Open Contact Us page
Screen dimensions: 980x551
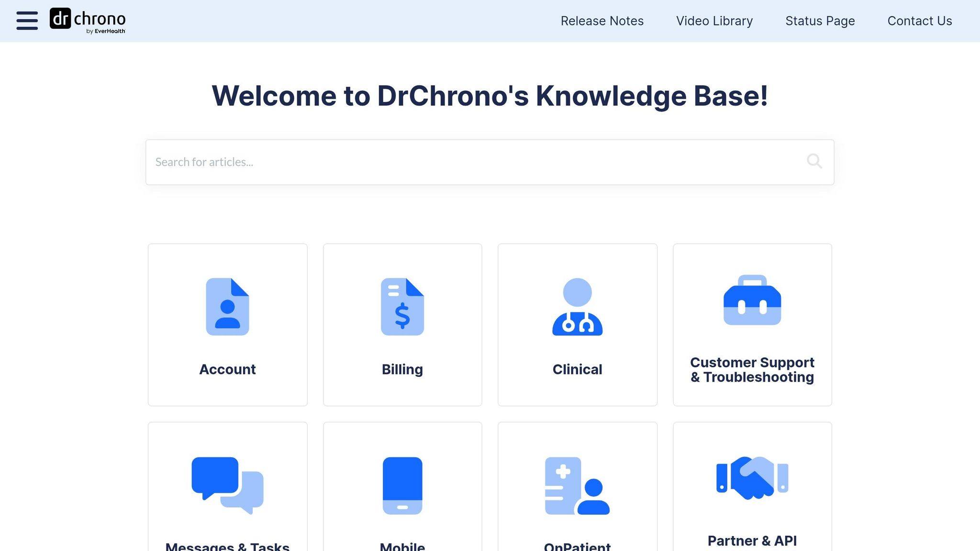(920, 21)
